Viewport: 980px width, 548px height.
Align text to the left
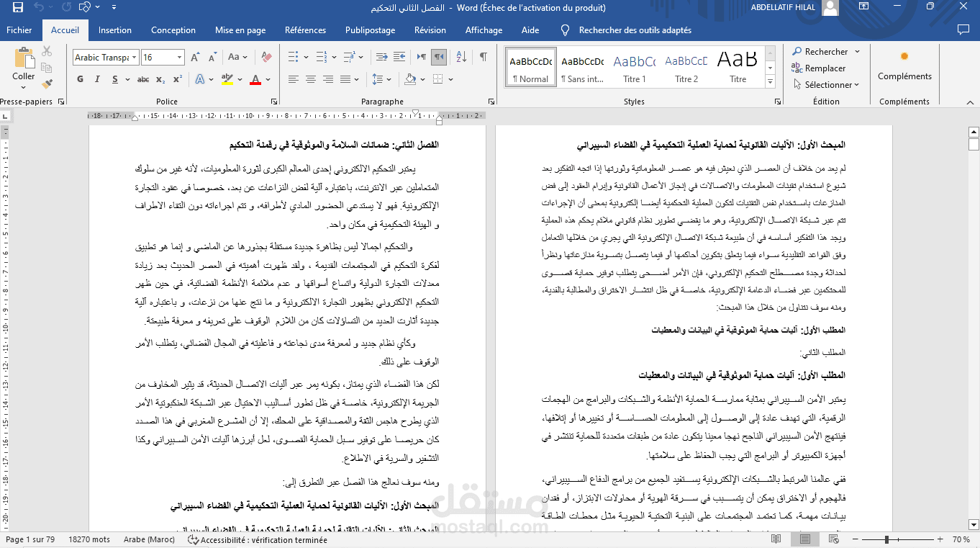pyautogui.click(x=292, y=79)
